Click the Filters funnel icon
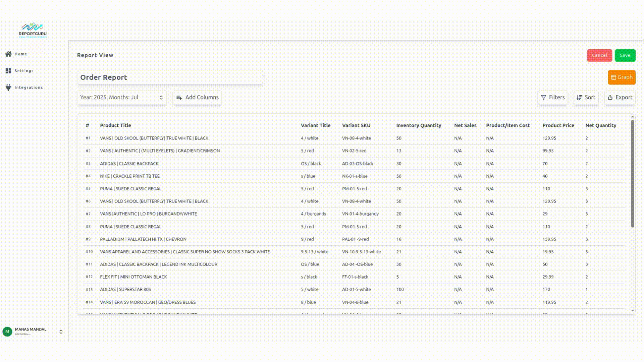Image resolution: width=644 pixels, height=362 pixels. [543, 98]
